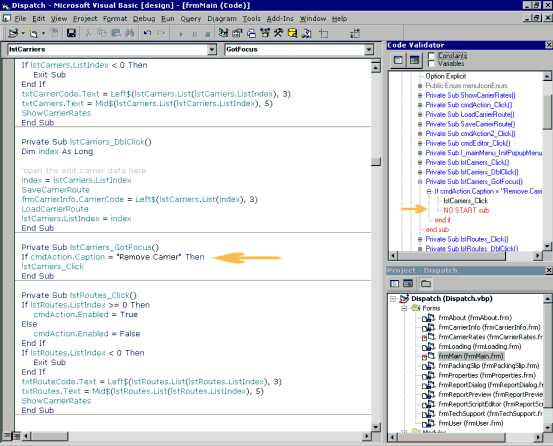Click the red NO START sub entry
This screenshot has height=446, width=553.
[x=466, y=210]
